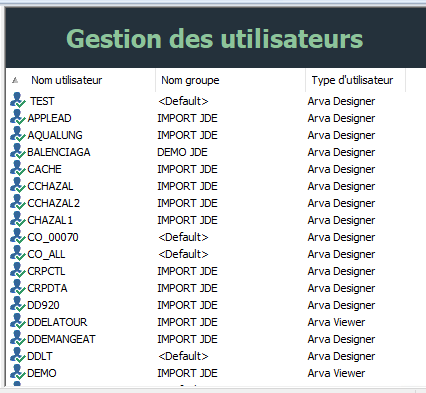Click the CRPCTL user icon

[x=18, y=270]
